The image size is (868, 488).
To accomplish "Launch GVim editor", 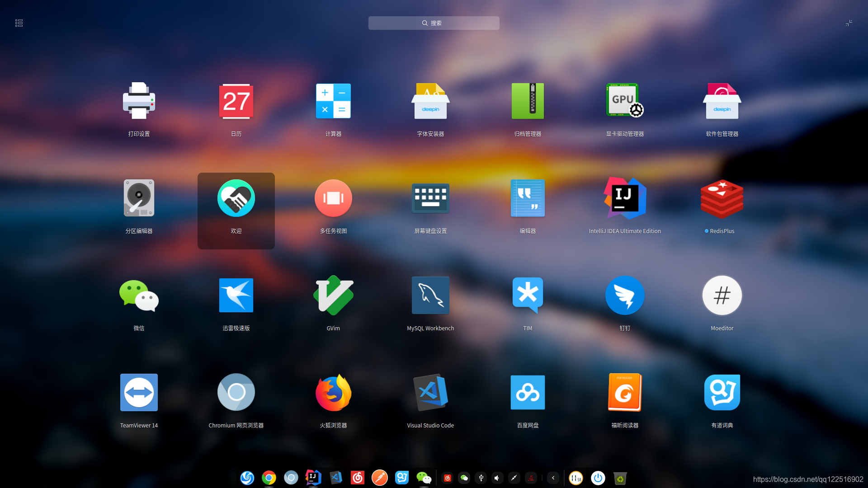I will click(x=333, y=295).
